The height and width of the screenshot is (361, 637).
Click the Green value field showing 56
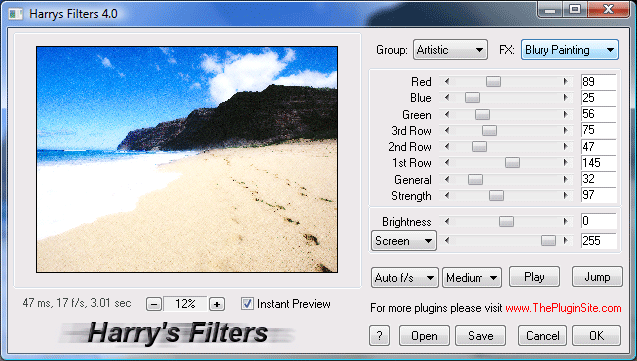(x=598, y=114)
